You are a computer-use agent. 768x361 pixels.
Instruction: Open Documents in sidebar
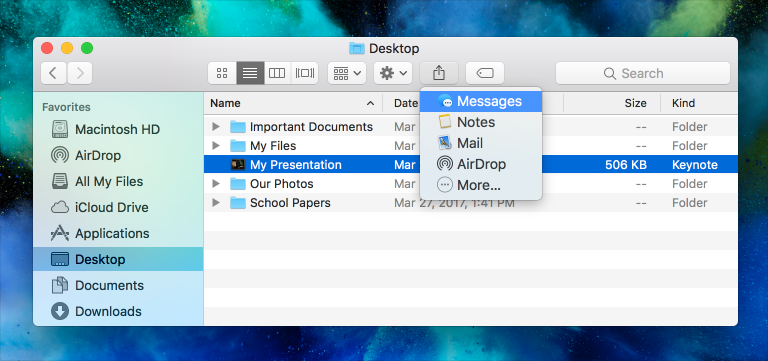(x=118, y=286)
